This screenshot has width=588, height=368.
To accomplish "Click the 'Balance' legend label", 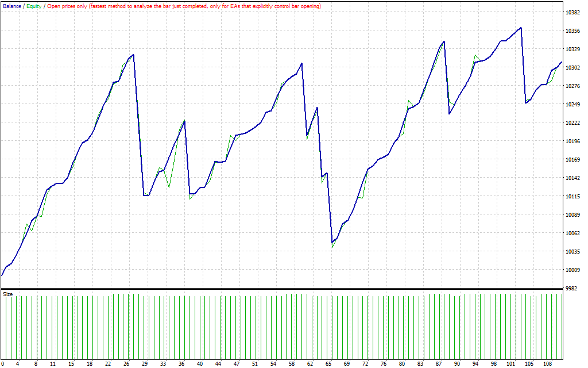I will click(x=12, y=6).
